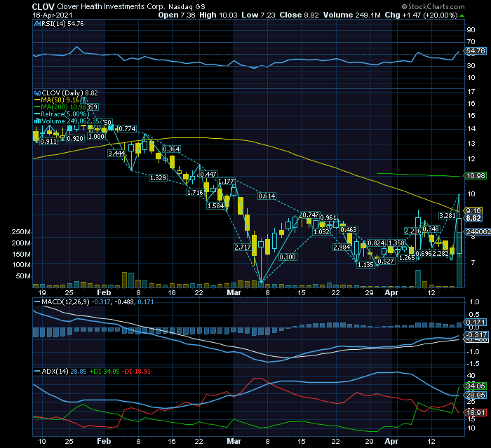
Task: Click the 0.911 retrace label
Action: [x=48, y=141]
